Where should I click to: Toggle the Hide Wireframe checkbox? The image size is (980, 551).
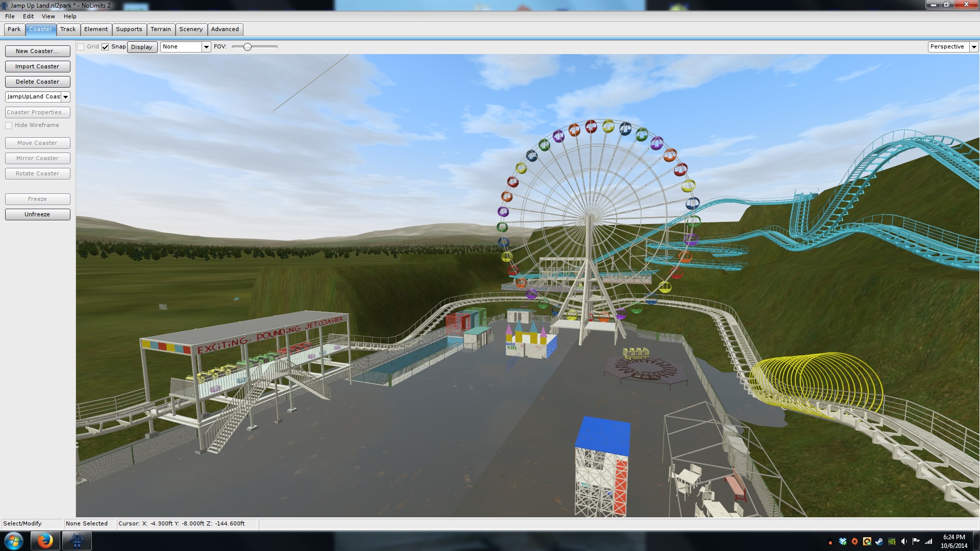[x=9, y=126]
